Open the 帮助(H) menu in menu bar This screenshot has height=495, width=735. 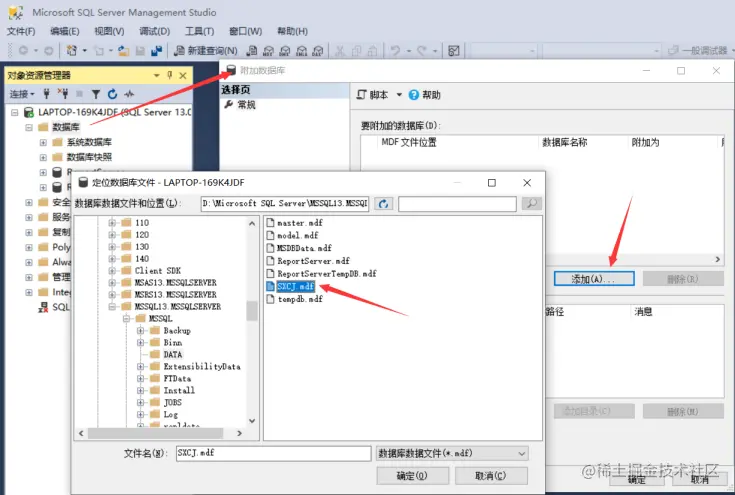292,31
